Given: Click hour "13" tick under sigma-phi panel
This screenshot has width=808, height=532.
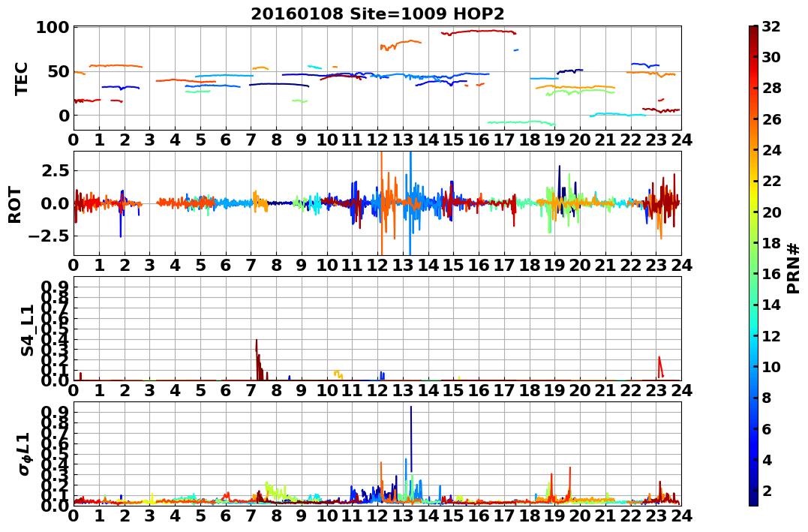Looking at the screenshot, I should (x=402, y=515).
